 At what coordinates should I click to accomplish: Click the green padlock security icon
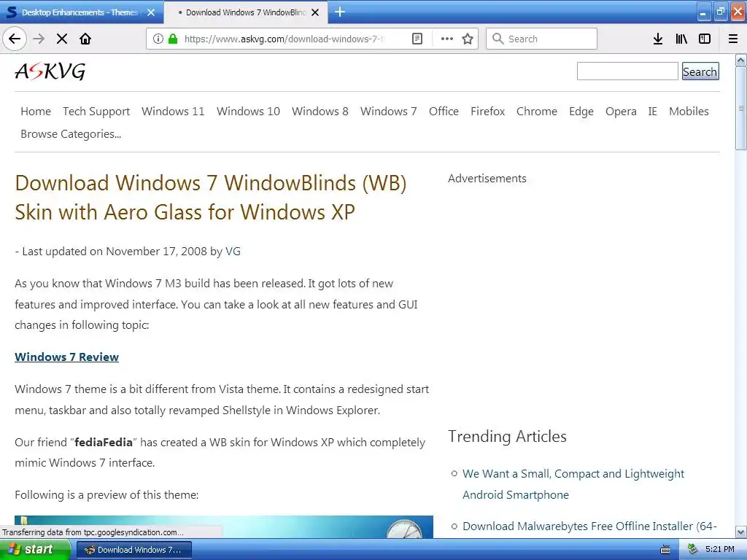(173, 39)
